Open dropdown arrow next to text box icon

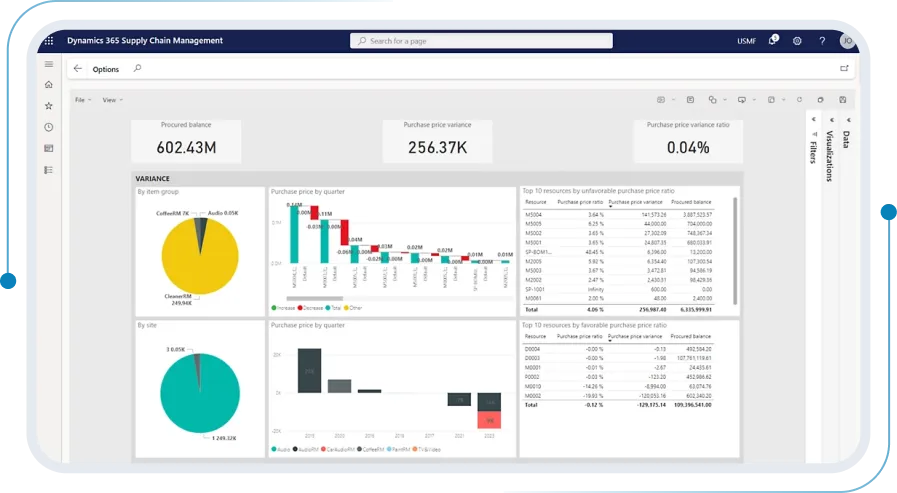point(673,100)
